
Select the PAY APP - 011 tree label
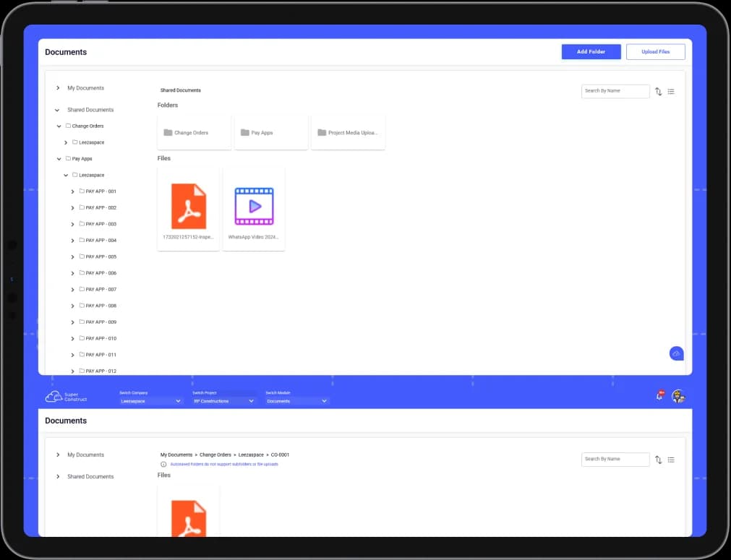click(101, 355)
